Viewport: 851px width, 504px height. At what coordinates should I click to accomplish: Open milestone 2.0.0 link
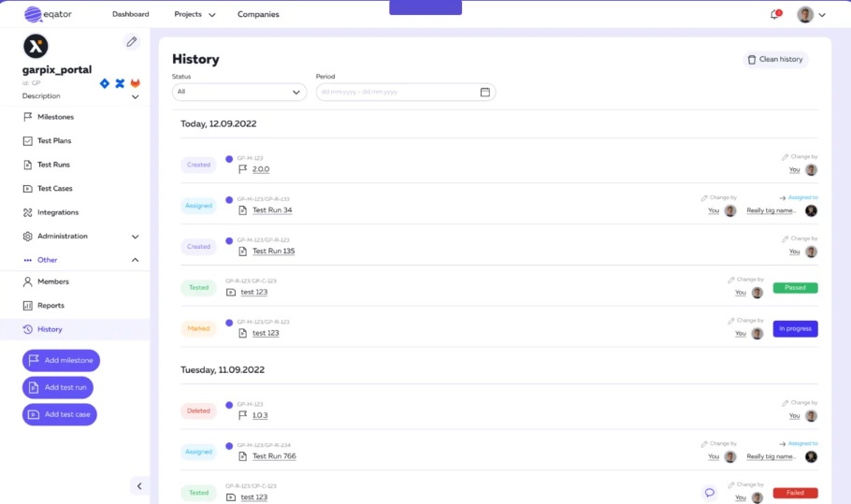click(x=261, y=169)
